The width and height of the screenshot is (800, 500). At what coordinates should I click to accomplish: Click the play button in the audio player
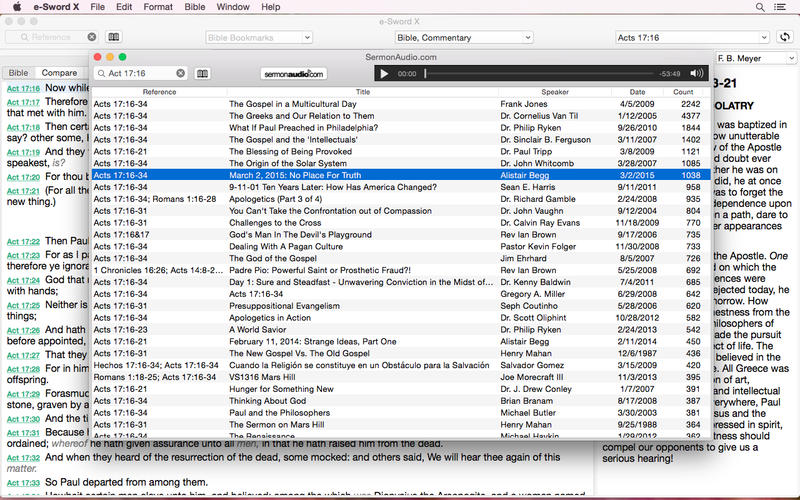[x=384, y=73]
